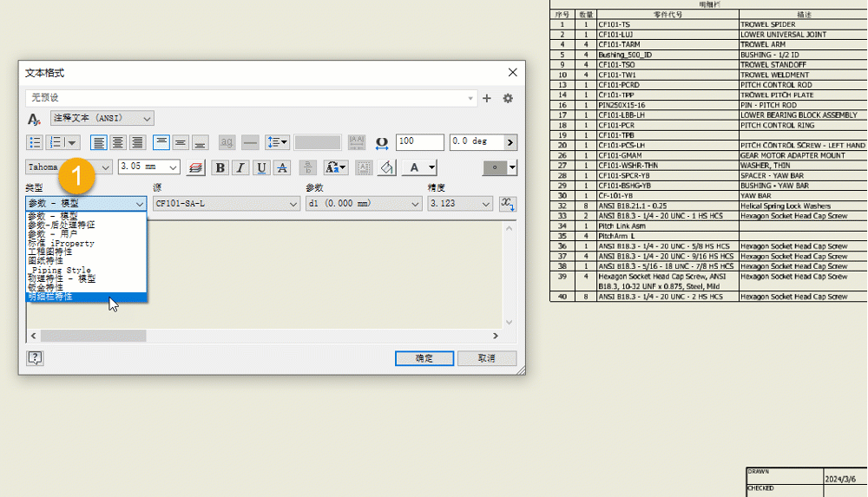Click the horizontal scrollbar thumb in text area
868x497 pixels.
click(x=93, y=336)
